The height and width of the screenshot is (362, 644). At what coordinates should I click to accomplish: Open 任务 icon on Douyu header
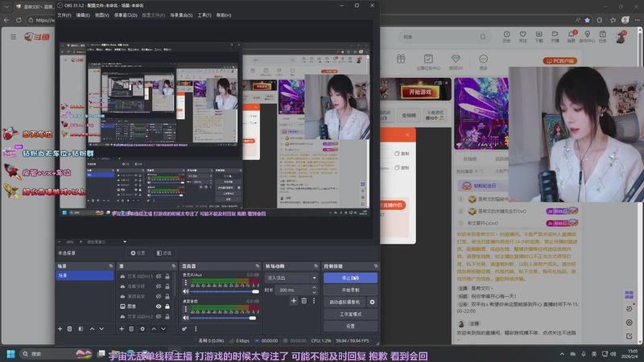(602, 36)
